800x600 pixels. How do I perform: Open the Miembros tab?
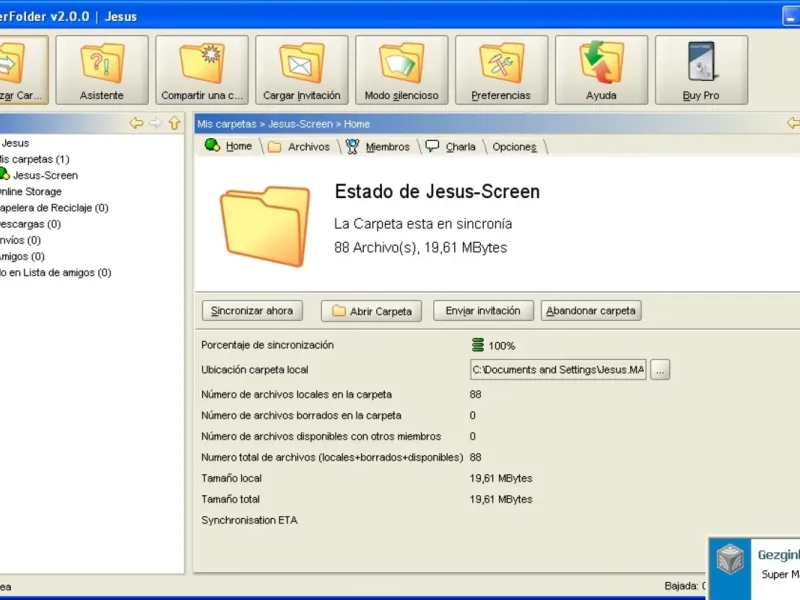tap(378, 147)
